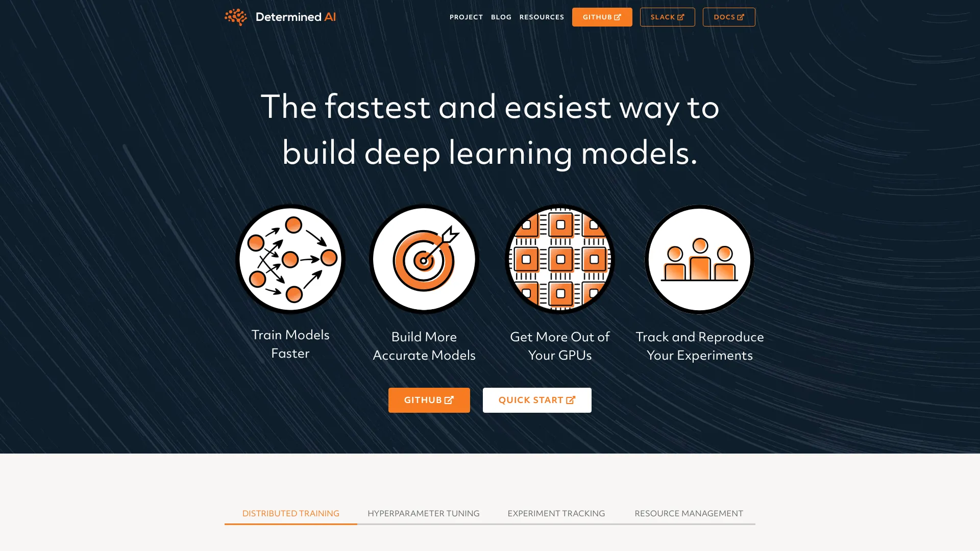Click the Docs external link icon in nav
The width and height of the screenshot is (980, 551).
pos(741,17)
